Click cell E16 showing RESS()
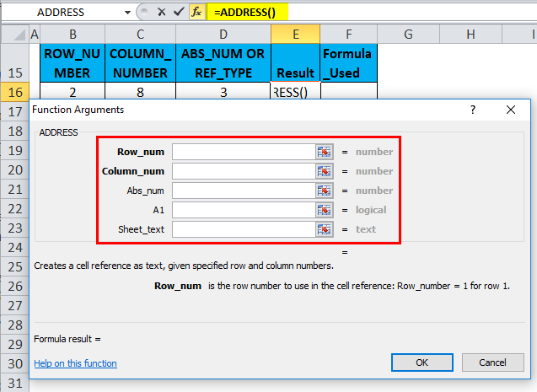 [x=296, y=92]
